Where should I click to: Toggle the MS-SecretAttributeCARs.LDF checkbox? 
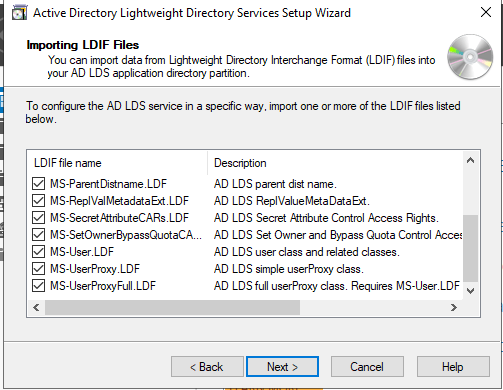click(x=39, y=218)
